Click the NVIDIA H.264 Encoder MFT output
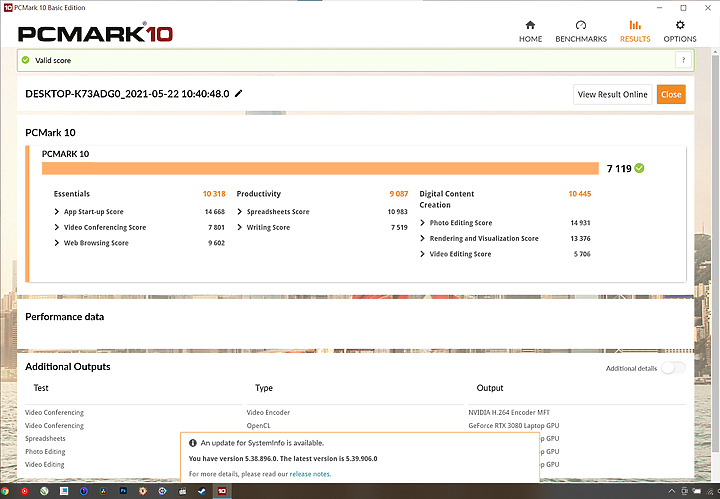The height and width of the screenshot is (499, 720). (x=509, y=413)
